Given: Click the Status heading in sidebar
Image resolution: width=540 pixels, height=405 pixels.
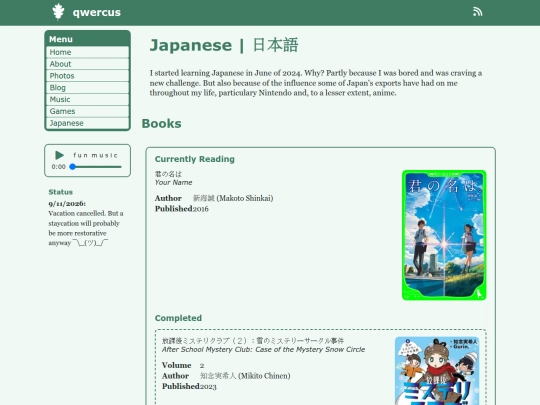Looking at the screenshot, I should coord(61,192).
